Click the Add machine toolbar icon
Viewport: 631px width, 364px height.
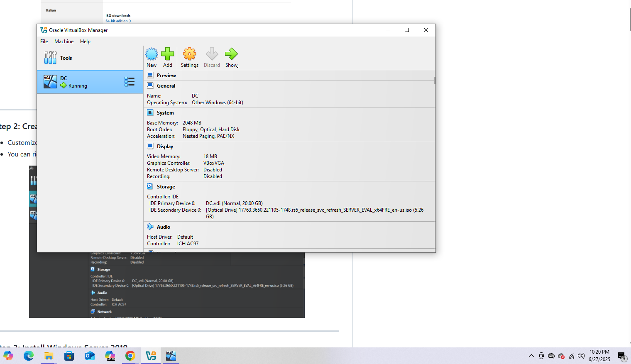point(168,54)
